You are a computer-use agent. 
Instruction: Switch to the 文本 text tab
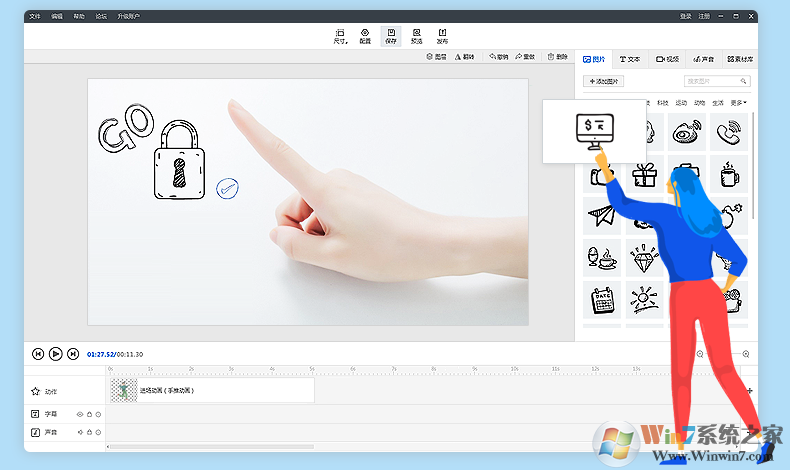[x=630, y=59]
